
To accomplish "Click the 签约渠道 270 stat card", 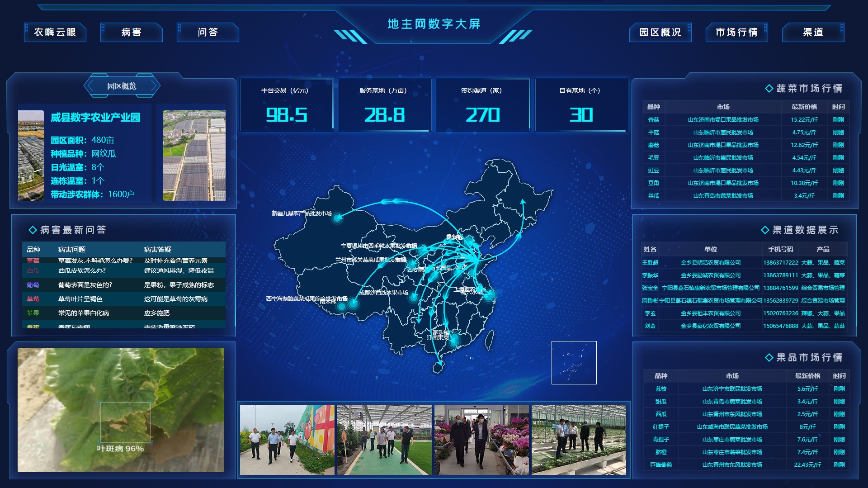I will point(483,105).
